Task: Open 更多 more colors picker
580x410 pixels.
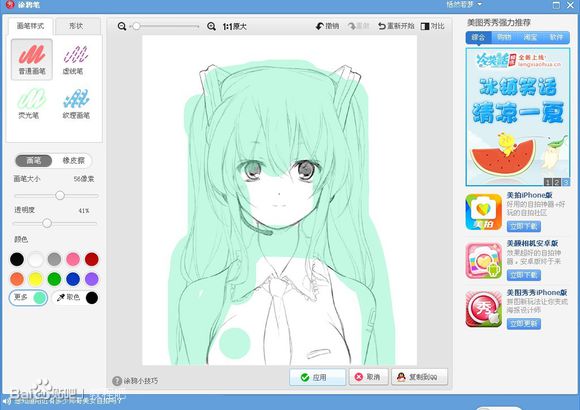Action: 28,298
